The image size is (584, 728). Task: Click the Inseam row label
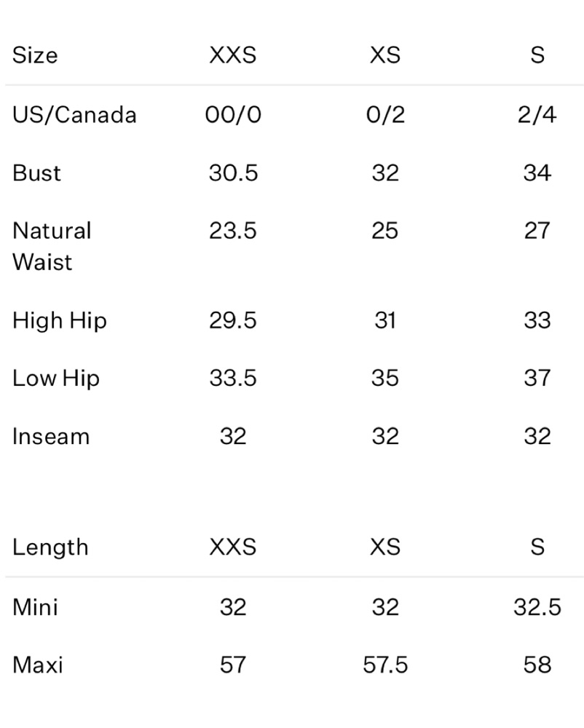pyautogui.click(x=51, y=436)
